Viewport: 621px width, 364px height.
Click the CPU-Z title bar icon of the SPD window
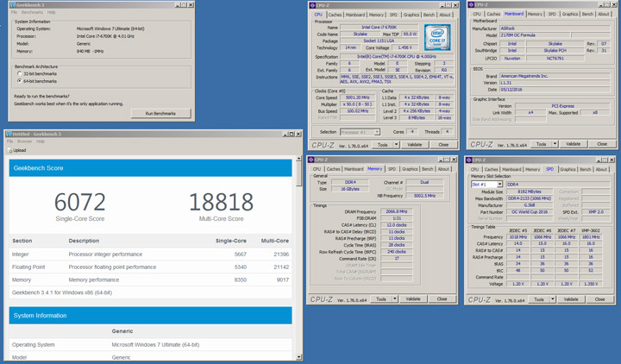tap(470, 160)
